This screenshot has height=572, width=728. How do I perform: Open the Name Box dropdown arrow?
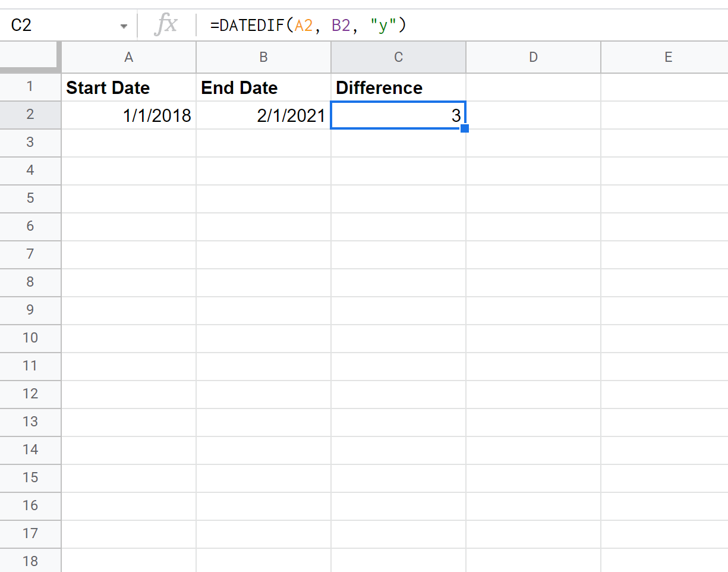point(124,26)
